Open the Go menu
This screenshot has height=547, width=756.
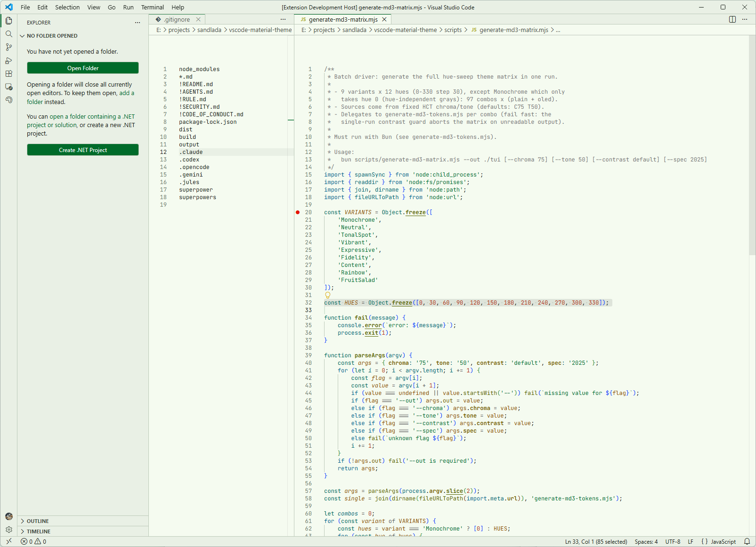point(112,7)
